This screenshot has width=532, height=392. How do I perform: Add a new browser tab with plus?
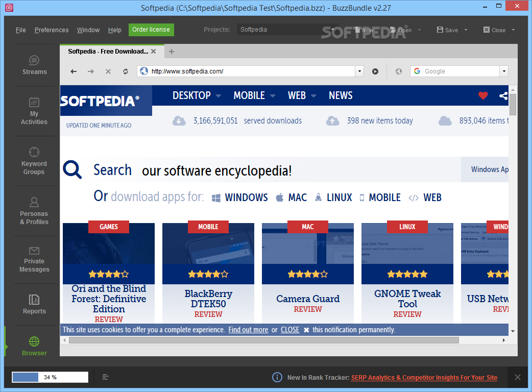(172, 51)
